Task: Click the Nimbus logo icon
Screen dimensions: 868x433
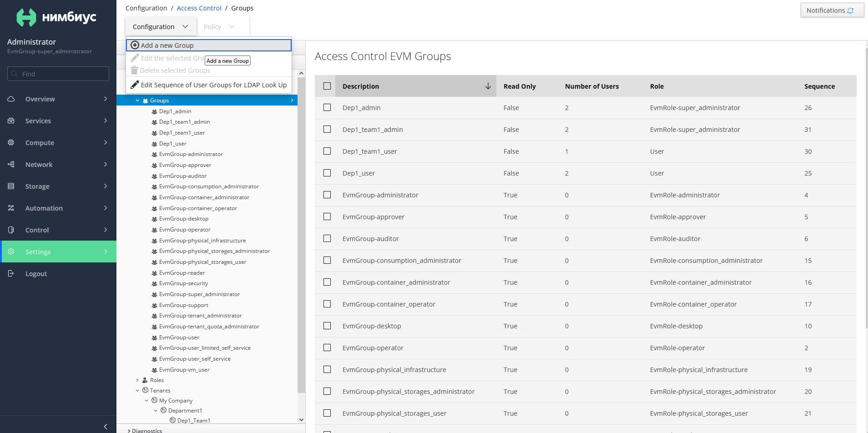Action: pyautogui.click(x=26, y=17)
